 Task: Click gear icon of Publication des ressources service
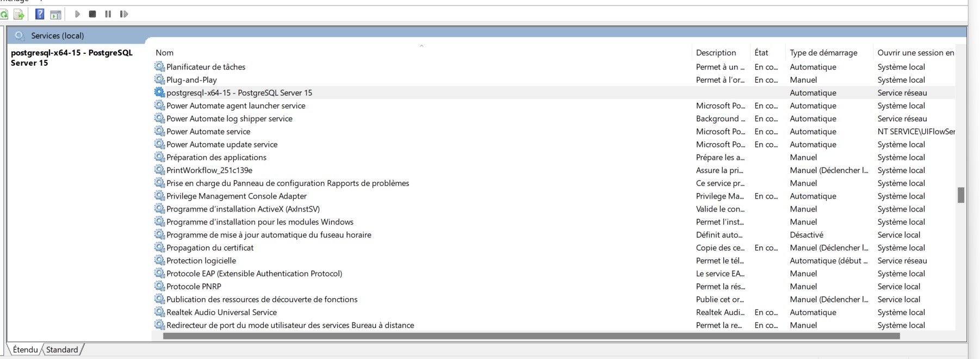[x=159, y=299]
